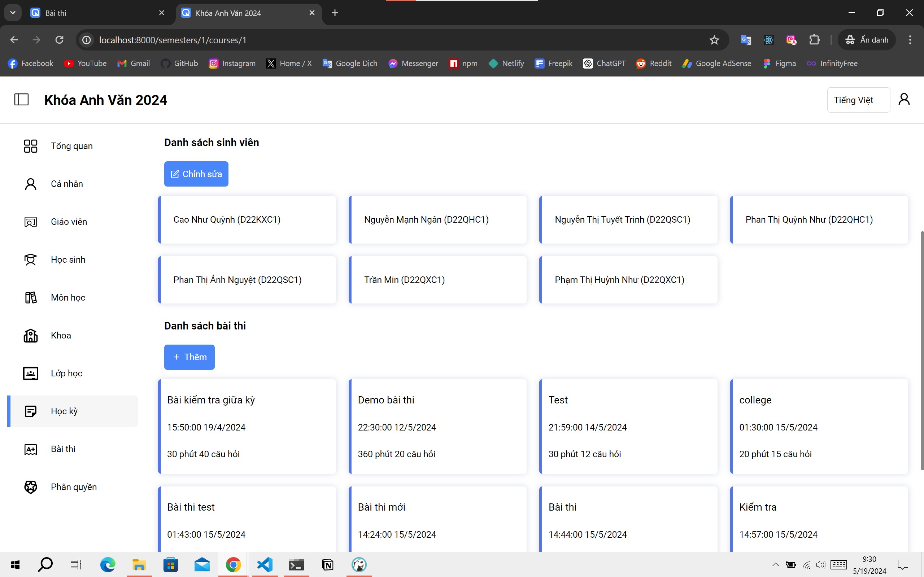Image resolution: width=924 pixels, height=577 pixels.
Task: Show hidden system tray icons
Action: (x=775, y=564)
